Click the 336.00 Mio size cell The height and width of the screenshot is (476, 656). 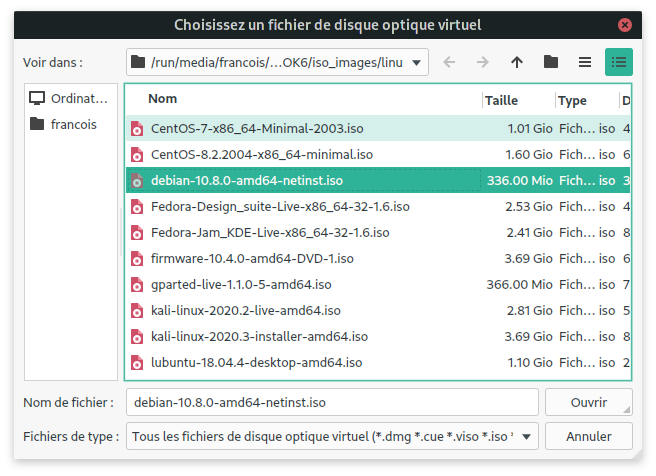coord(520,180)
